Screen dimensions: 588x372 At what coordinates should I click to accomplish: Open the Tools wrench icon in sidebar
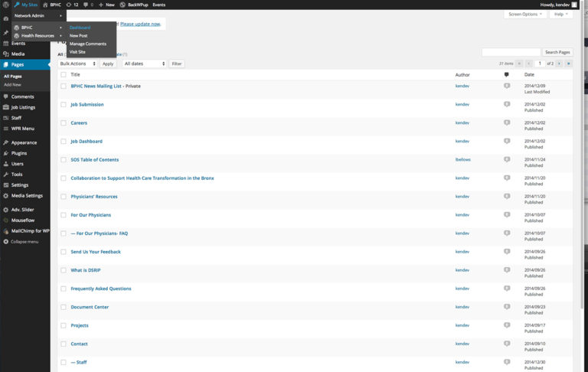[x=6, y=175]
